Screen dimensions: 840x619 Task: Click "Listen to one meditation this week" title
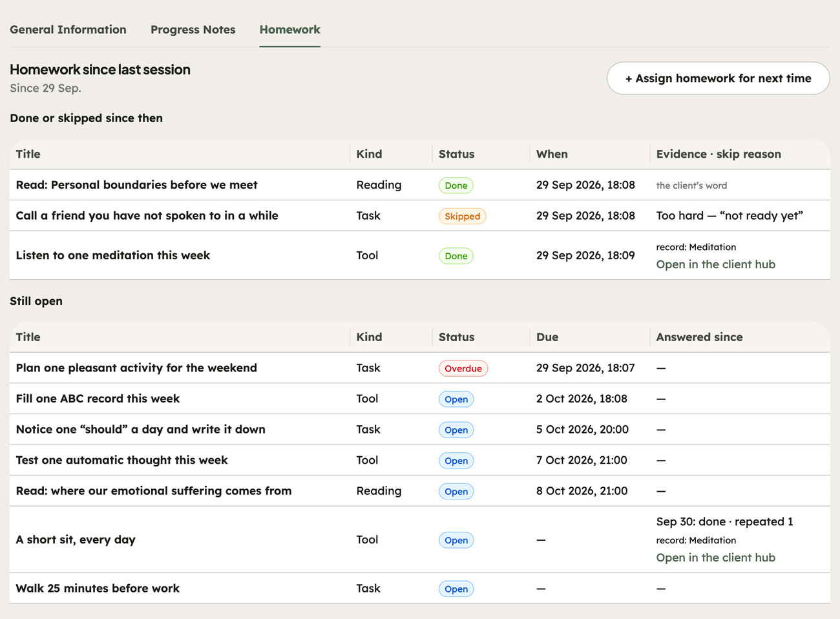112,255
